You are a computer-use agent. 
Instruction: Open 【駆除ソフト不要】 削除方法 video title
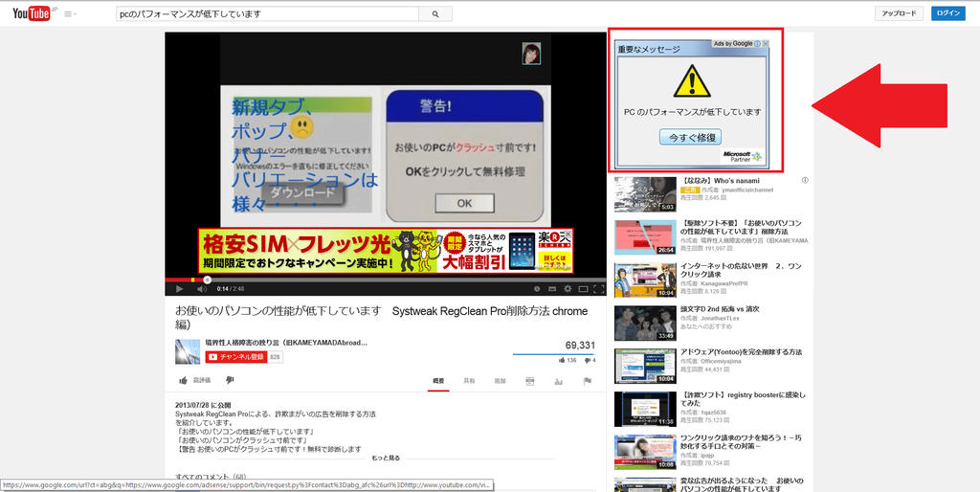coord(742,227)
